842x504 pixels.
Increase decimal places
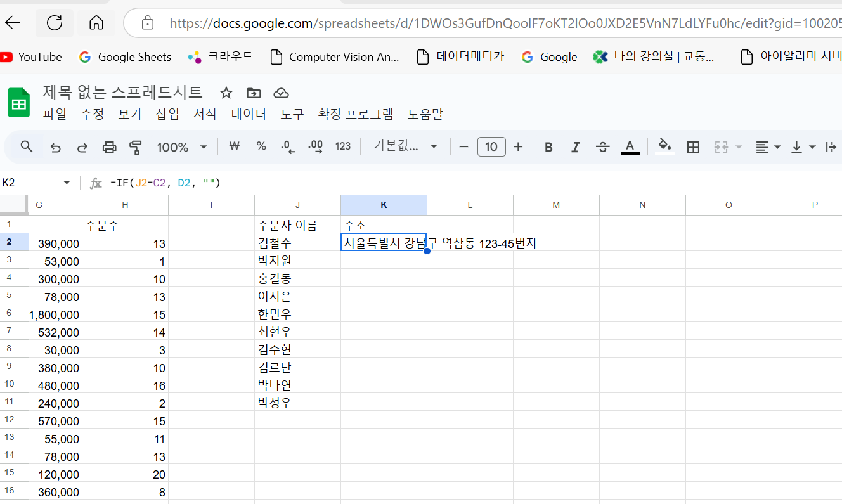(315, 147)
